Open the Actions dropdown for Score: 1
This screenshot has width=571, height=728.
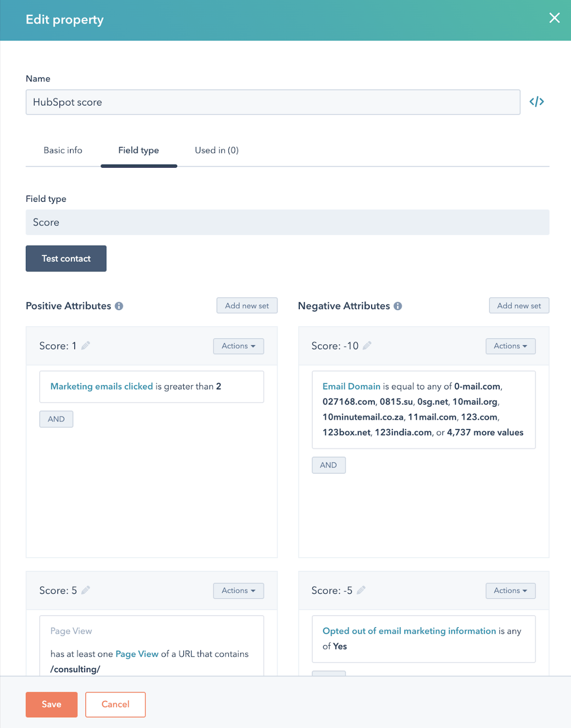(x=238, y=346)
